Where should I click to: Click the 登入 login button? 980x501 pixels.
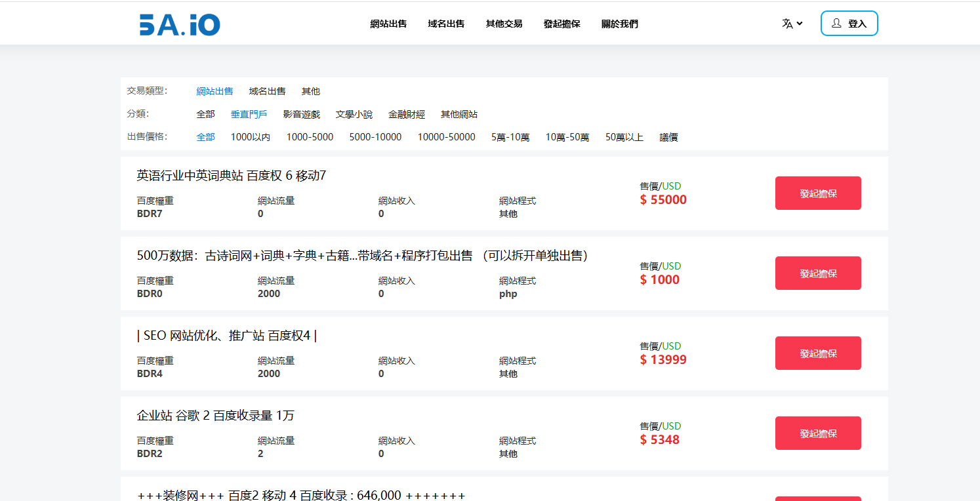coord(849,24)
